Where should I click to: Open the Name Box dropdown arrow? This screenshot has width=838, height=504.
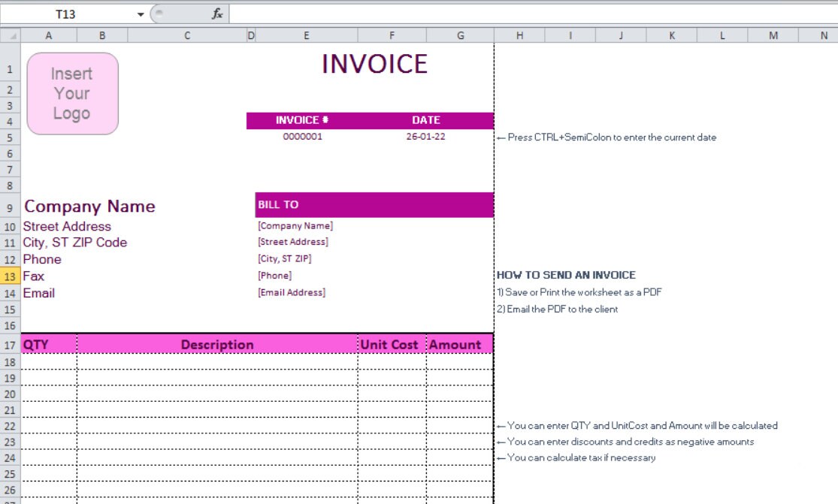click(x=140, y=12)
